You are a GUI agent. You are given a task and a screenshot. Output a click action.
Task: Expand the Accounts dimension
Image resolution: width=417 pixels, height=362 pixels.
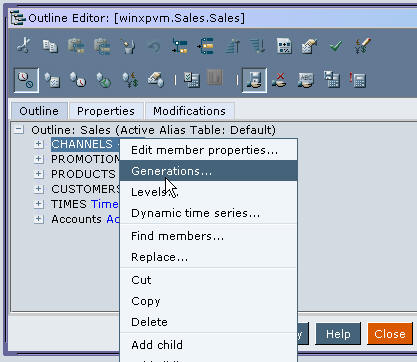pos(39,219)
